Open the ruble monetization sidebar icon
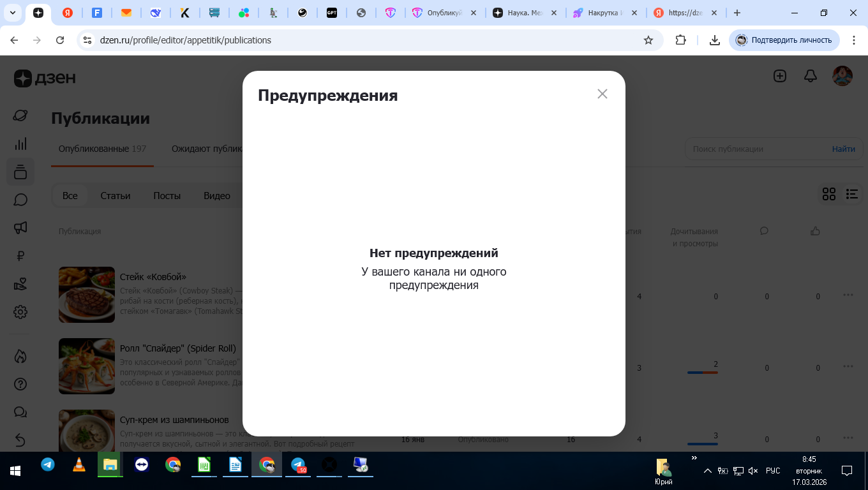 click(20, 256)
